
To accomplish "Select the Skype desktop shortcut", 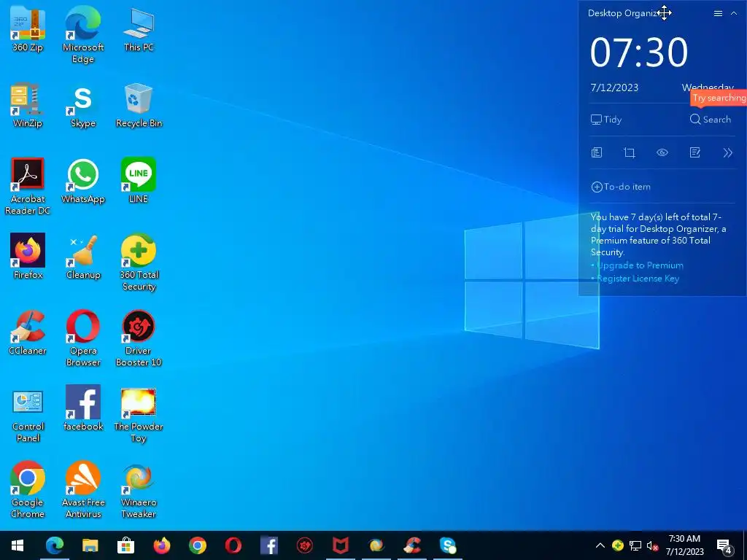I will tap(83, 105).
